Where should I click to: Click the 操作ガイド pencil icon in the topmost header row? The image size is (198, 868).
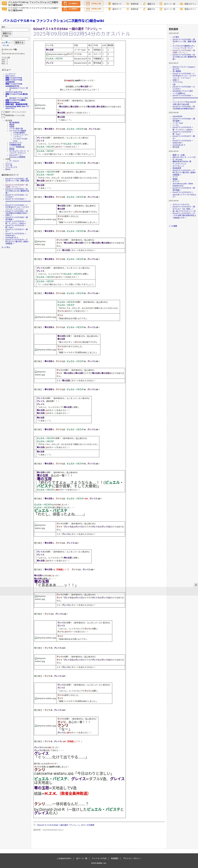[x=109, y=4]
